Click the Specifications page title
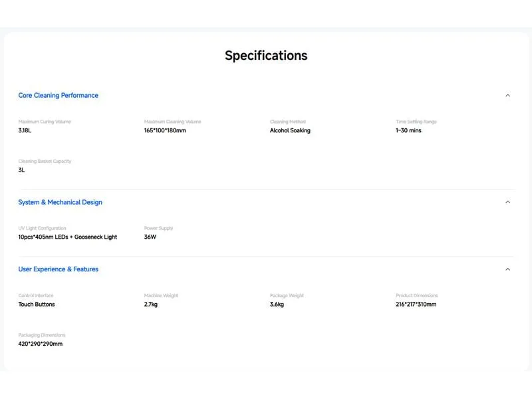The height and width of the screenshot is (399, 532). tap(266, 55)
